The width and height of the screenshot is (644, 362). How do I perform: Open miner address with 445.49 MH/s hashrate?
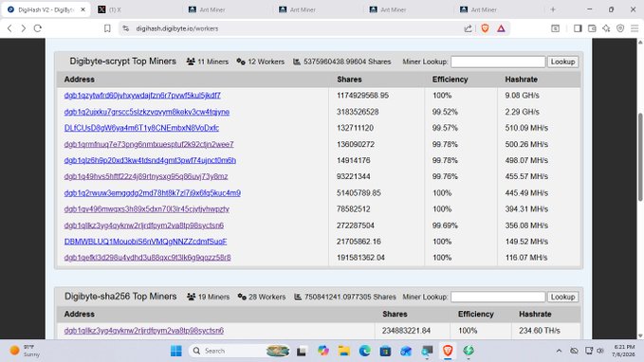[153, 193]
